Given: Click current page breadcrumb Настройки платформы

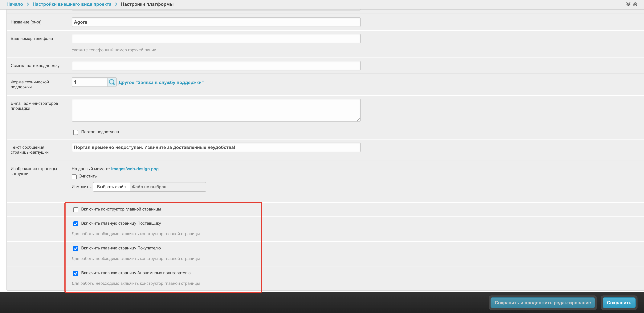Looking at the screenshot, I should tap(147, 4).
